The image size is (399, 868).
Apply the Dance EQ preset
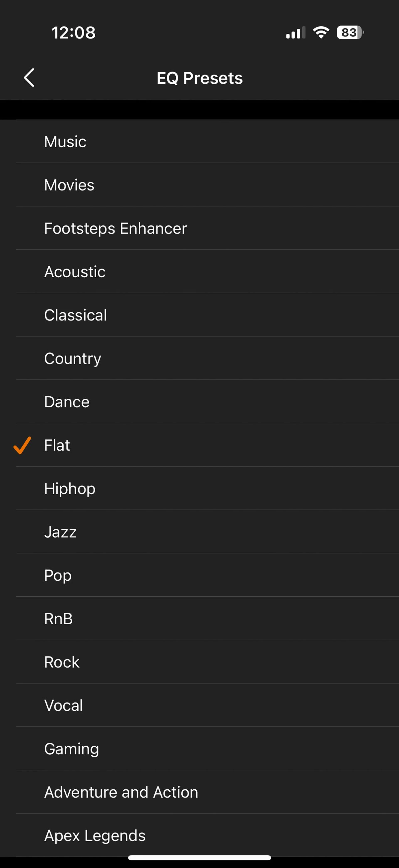point(67,402)
